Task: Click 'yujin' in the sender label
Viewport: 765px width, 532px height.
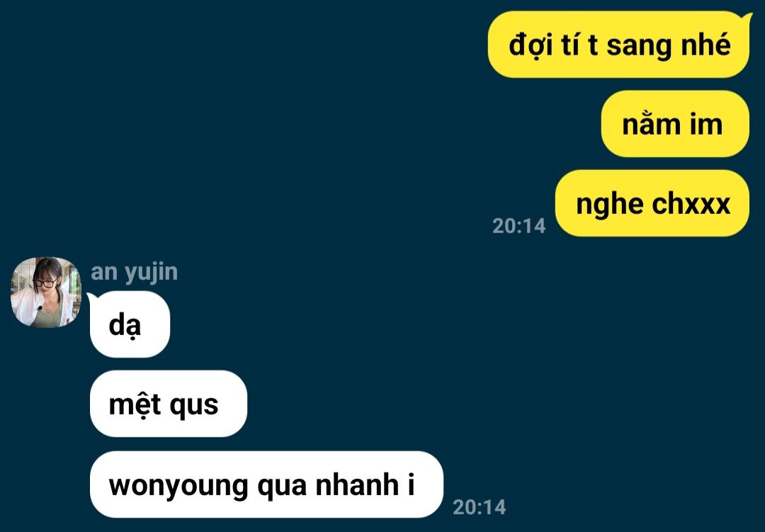Action: [x=152, y=273]
